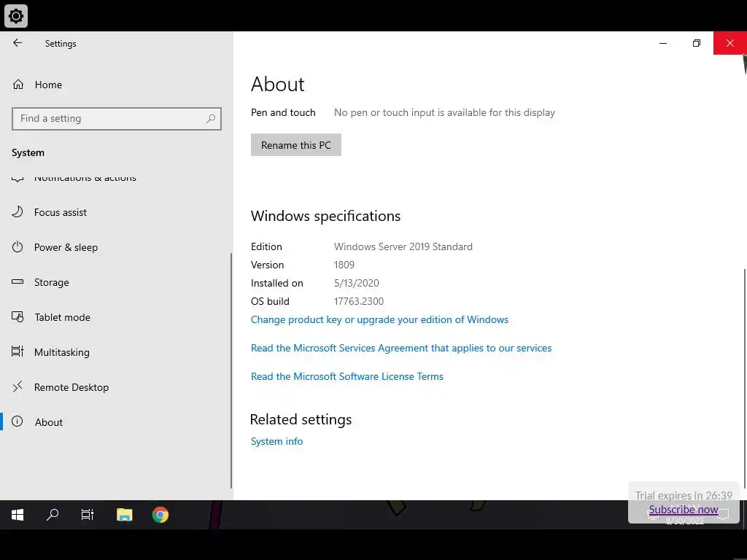Minimize the Settings window
Viewport: 747px width, 560px height.
point(663,43)
